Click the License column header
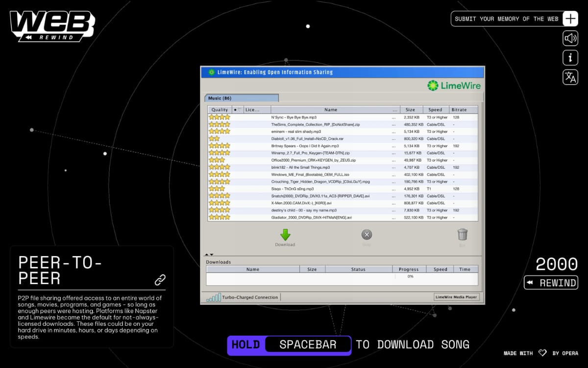 coord(257,110)
